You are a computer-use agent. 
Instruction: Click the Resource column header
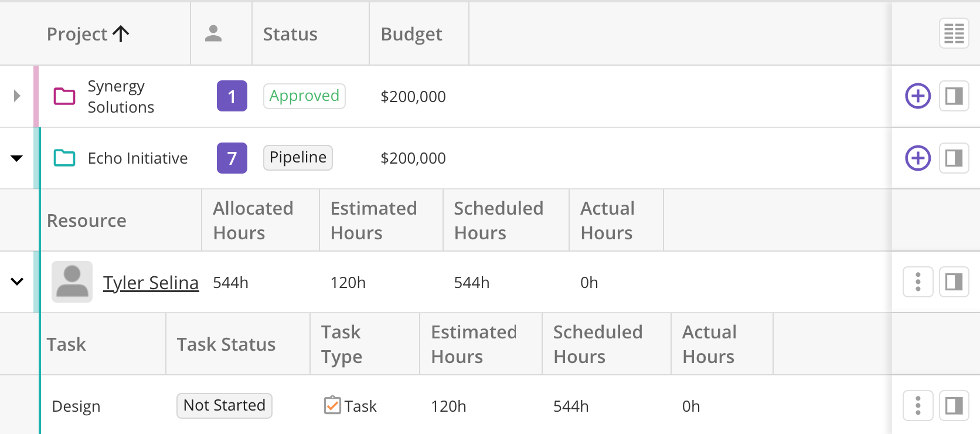[x=87, y=221]
